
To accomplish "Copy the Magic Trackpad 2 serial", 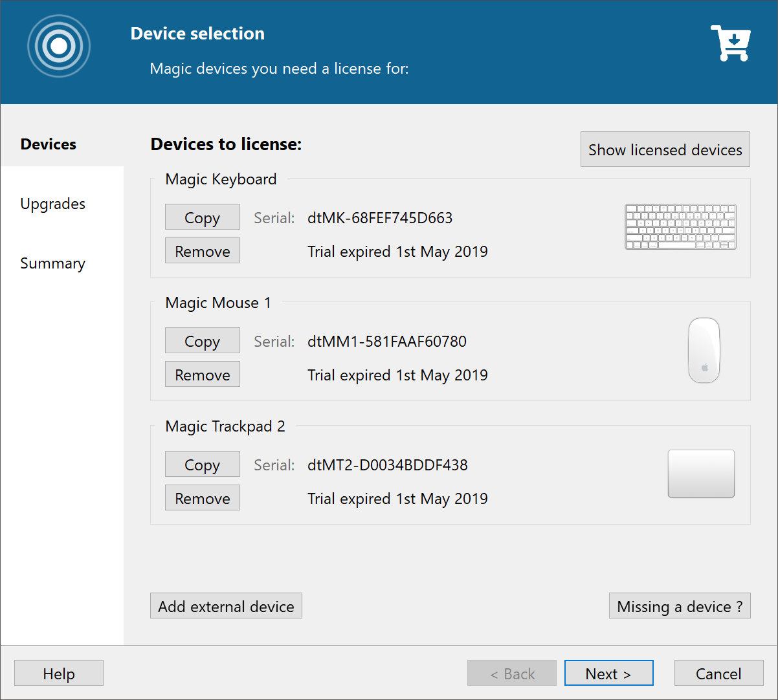I will pyautogui.click(x=202, y=464).
